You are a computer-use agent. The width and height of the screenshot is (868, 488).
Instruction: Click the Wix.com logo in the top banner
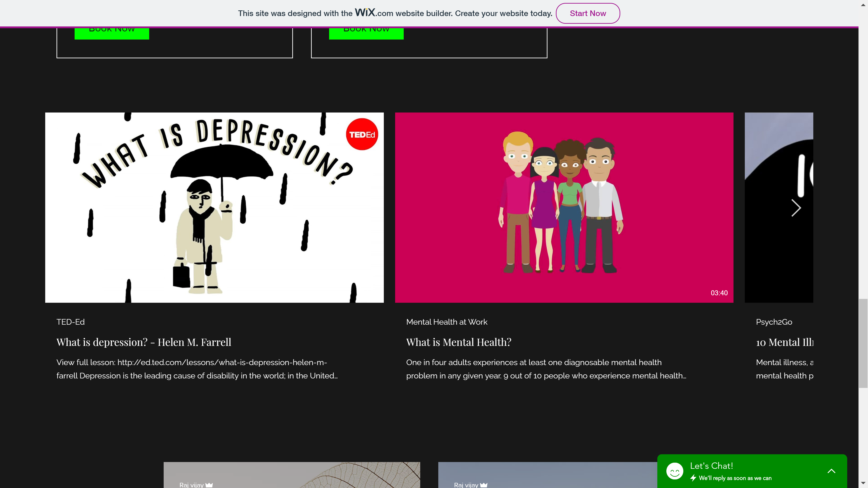click(x=365, y=12)
